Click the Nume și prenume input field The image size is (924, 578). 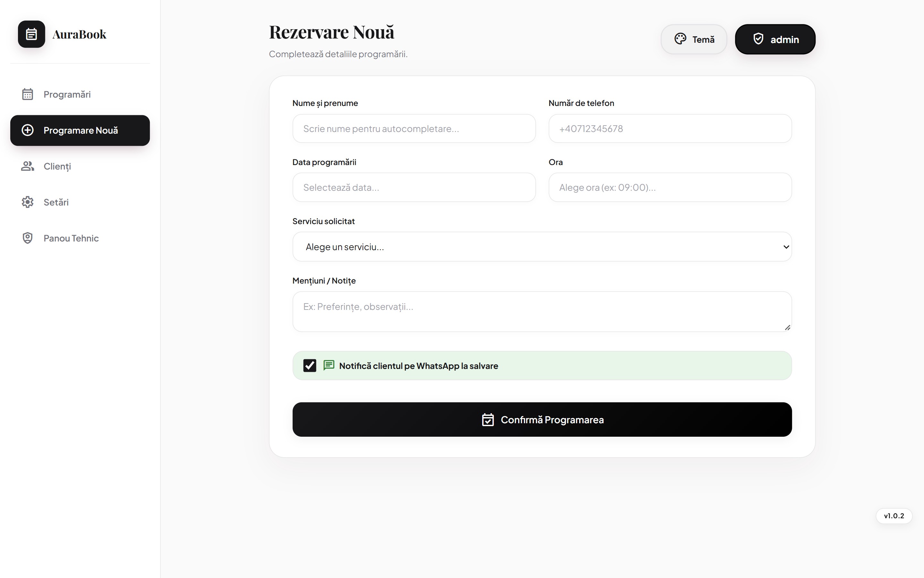click(414, 128)
